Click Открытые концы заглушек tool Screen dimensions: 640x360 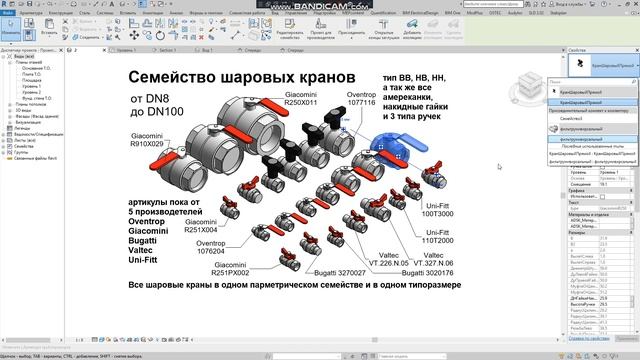coord(384,29)
